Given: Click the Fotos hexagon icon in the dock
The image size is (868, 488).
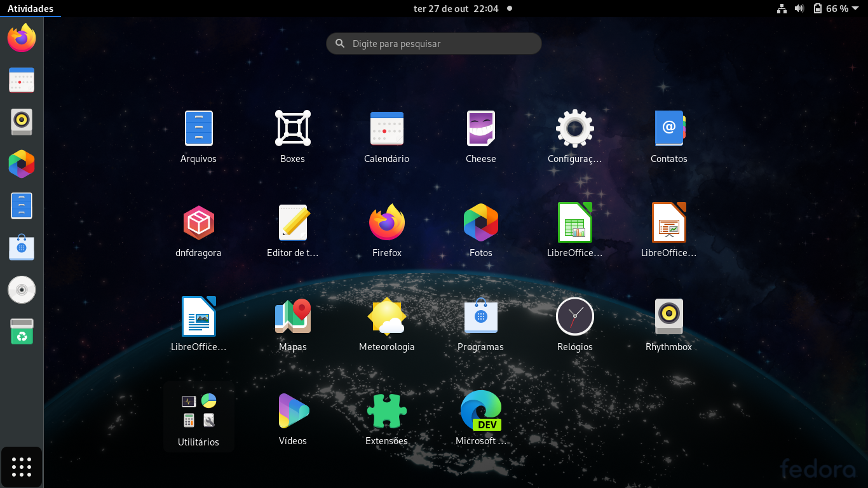Looking at the screenshot, I should [22, 164].
